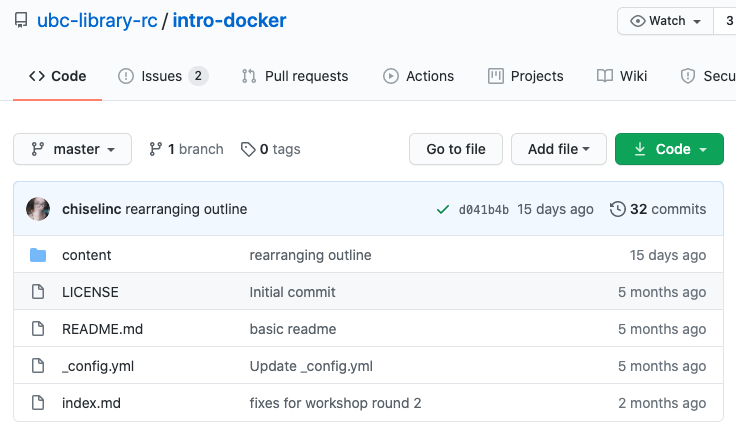Switch to the Wiki tab
The height and width of the screenshot is (434, 736).
pos(621,76)
